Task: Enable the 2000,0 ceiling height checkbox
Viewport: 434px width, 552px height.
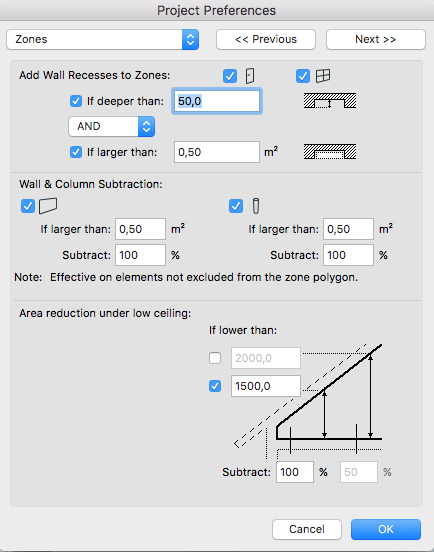Action: click(215, 358)
